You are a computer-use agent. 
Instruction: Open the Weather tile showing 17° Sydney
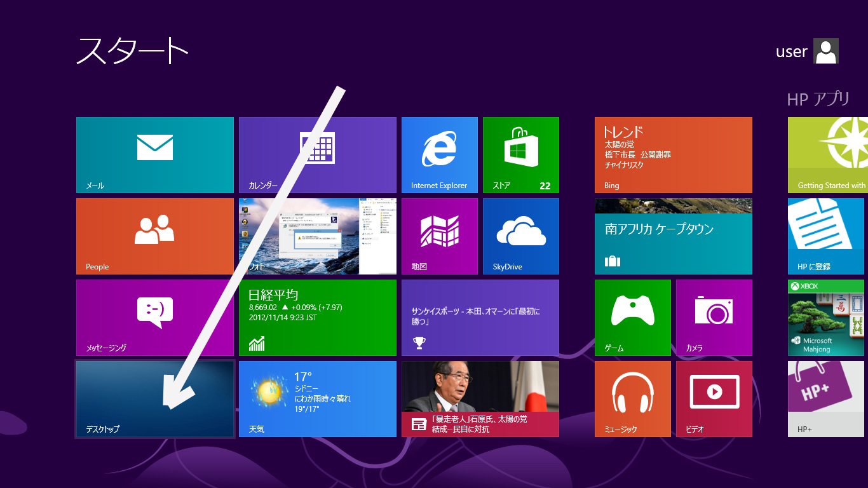318,399
